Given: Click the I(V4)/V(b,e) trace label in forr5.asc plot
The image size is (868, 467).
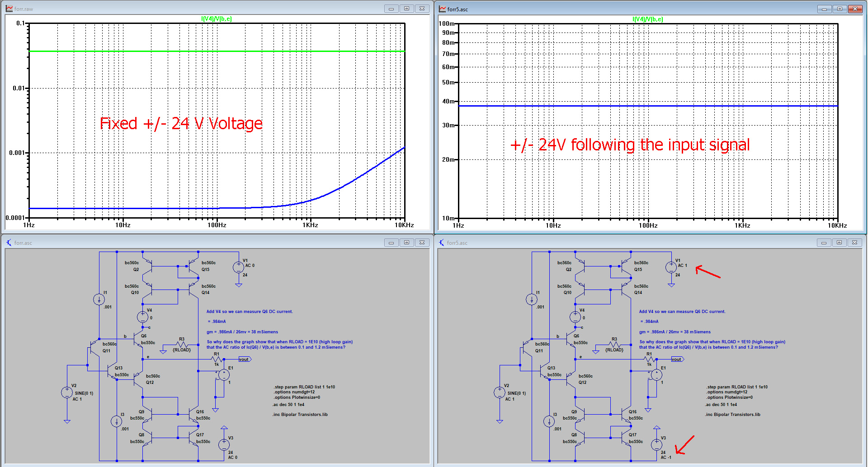Looking at the screenshot, I should (x=647, y=19).
